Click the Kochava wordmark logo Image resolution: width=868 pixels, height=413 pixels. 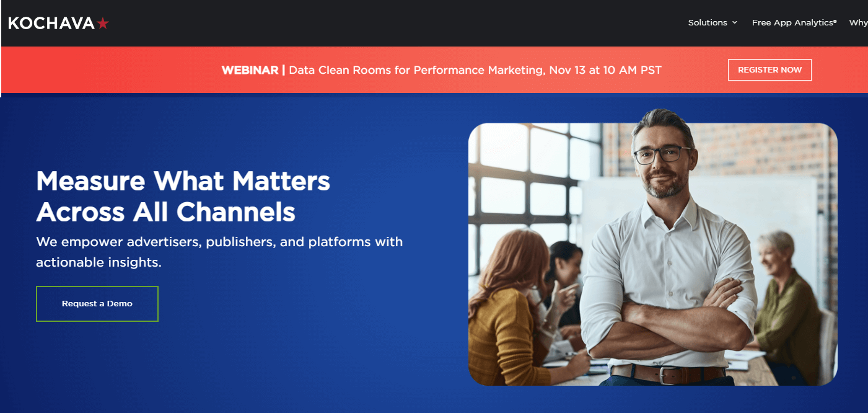pos(51,23)
